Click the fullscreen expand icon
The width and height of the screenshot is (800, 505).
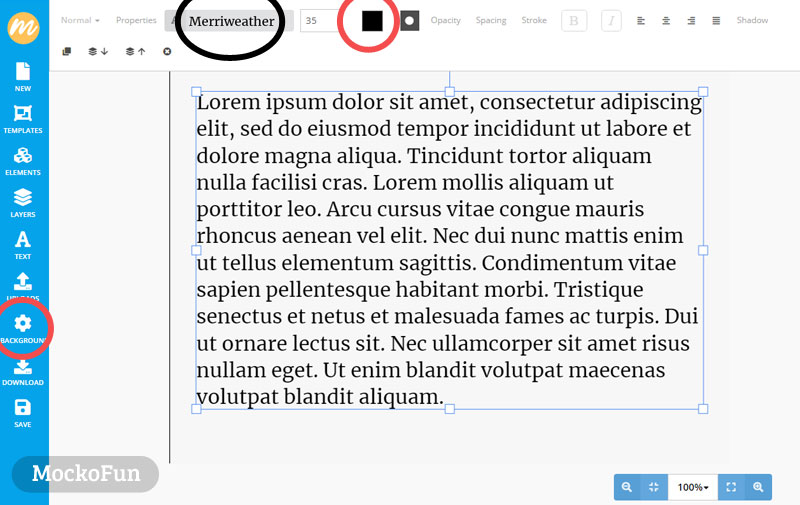pos(731,487)
